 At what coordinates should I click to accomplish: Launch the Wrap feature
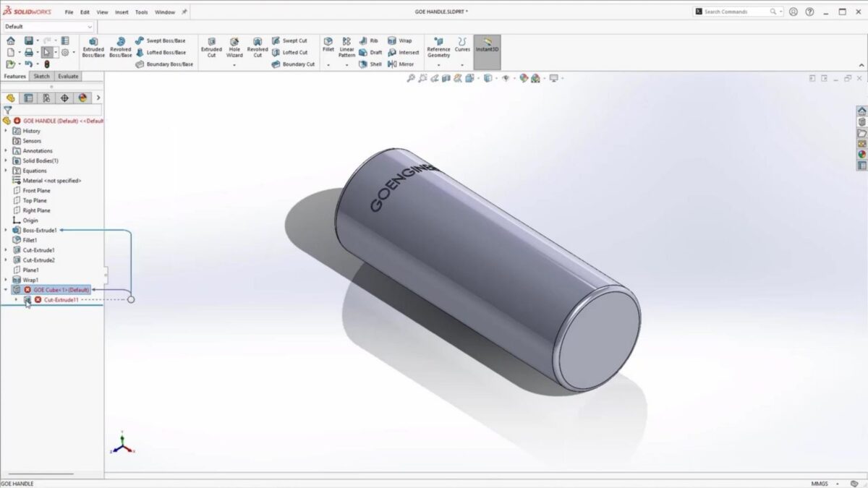click(x=399, y=41)
